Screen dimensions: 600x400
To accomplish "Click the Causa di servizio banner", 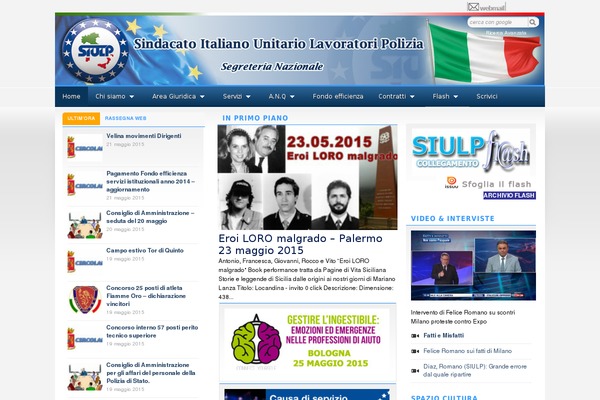I will tap(307, 395).
